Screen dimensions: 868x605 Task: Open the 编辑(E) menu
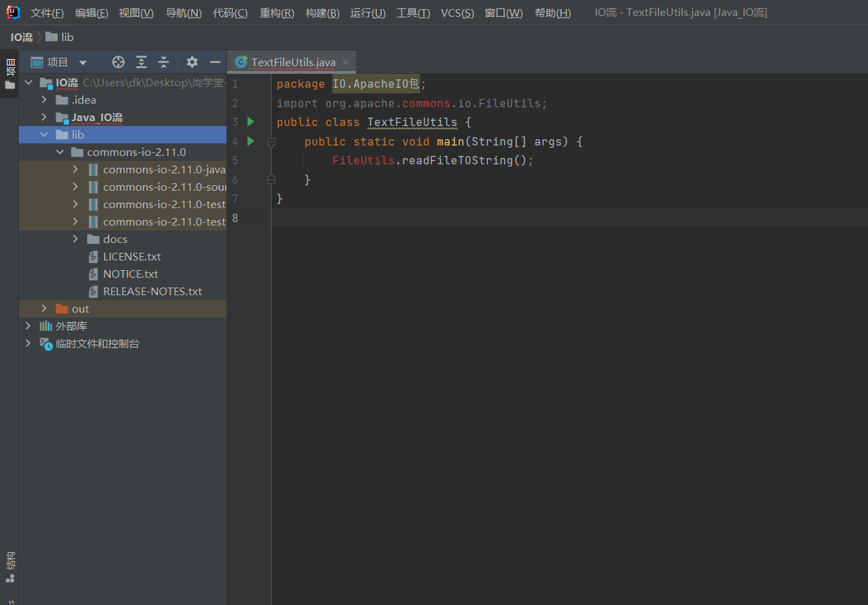pos(92,13)
